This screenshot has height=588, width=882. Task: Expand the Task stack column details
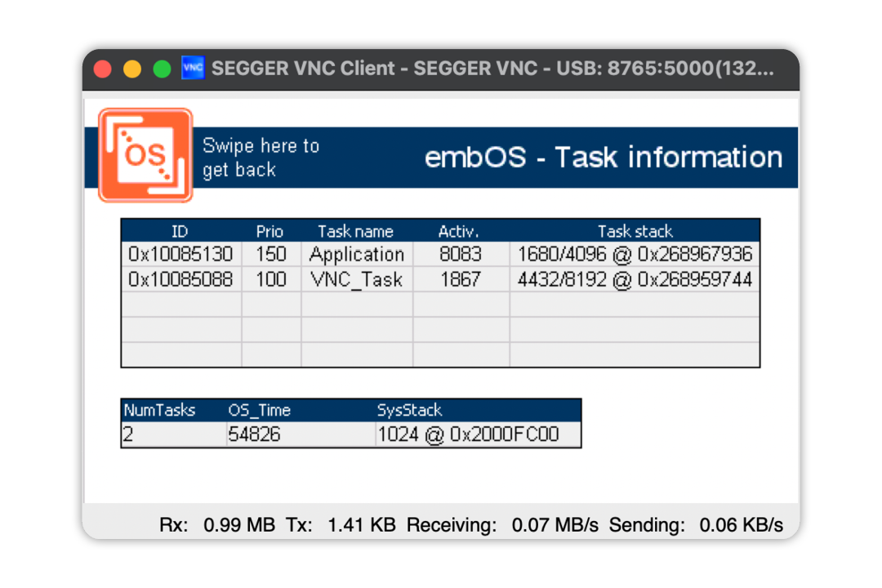[636, 231]
